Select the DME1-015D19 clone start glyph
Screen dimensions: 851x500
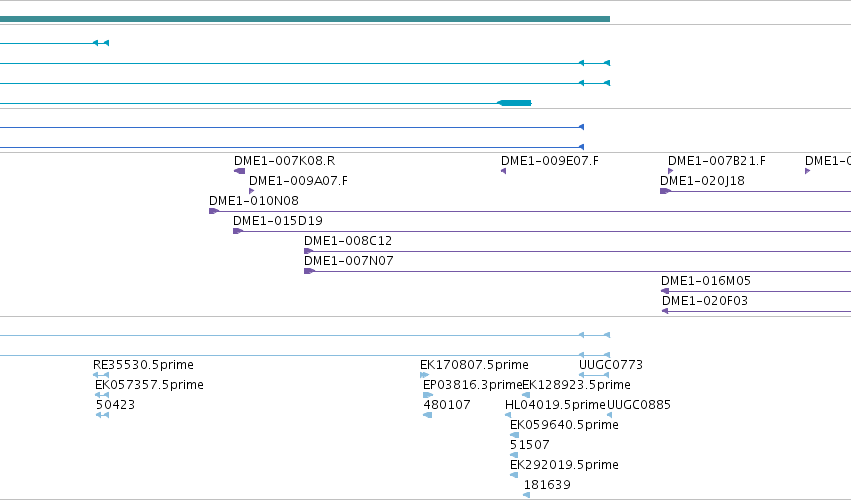[x=238, y=231]
